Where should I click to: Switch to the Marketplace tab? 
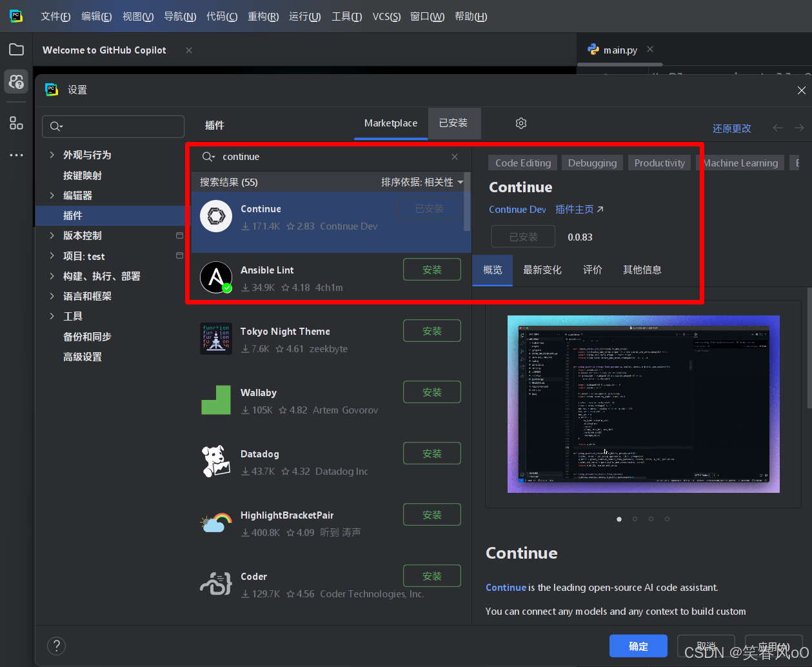coord(391,123)
